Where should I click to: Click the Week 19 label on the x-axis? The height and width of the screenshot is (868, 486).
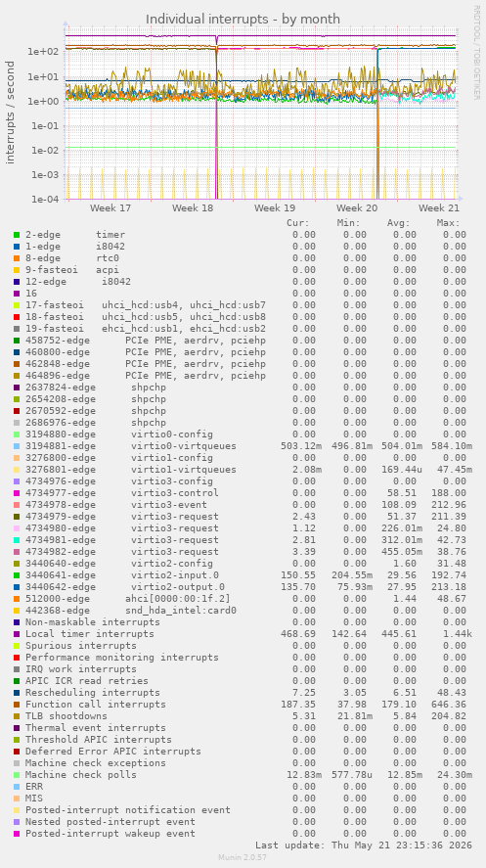click(x=275, y=208)
